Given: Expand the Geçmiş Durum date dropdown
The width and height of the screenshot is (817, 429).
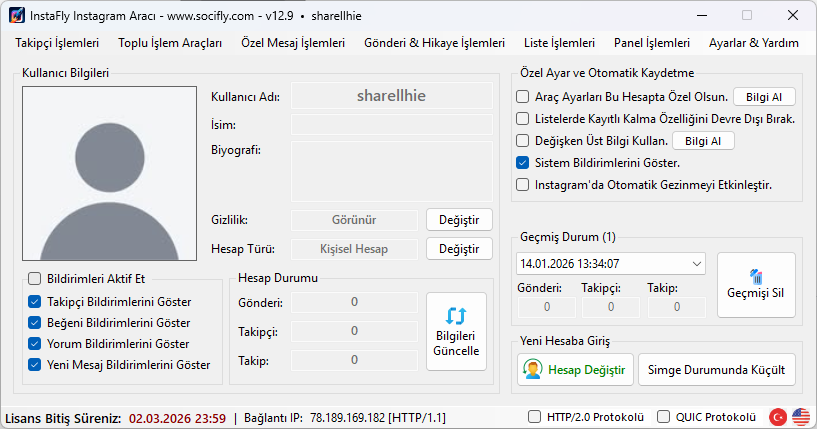Looking at the screenshot, I should 697,264.
